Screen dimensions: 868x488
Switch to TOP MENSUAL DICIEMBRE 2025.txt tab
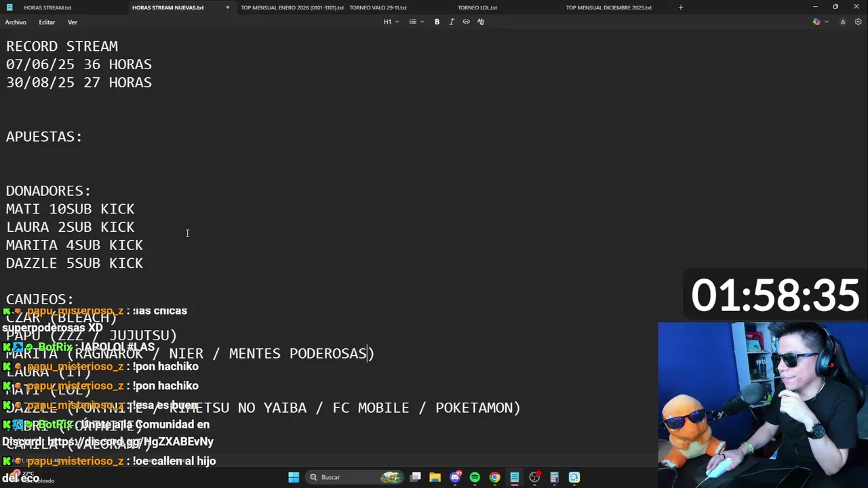click(608, 7)
